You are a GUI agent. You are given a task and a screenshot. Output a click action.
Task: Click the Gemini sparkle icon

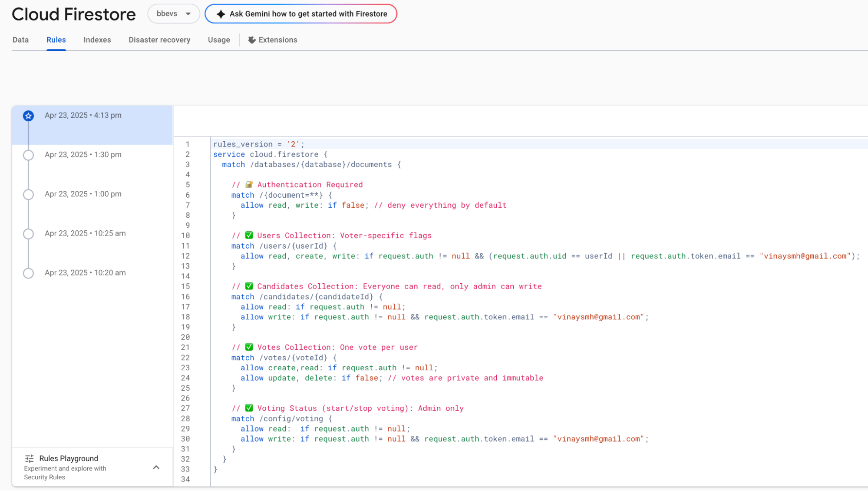(x=221, y=14)
